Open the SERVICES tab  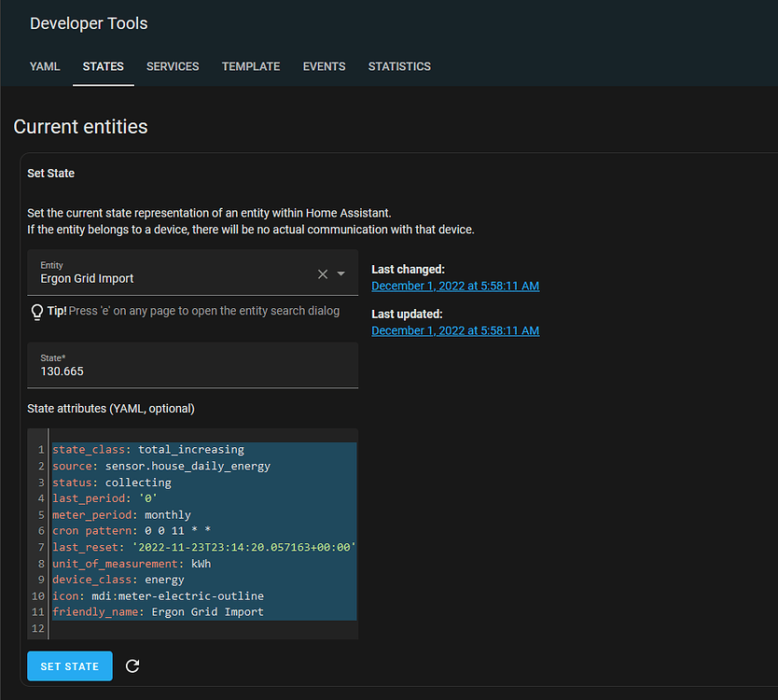point(173,66)
